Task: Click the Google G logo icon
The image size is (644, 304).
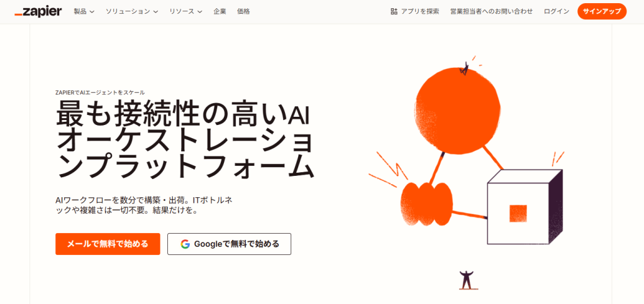Action: 185,244
